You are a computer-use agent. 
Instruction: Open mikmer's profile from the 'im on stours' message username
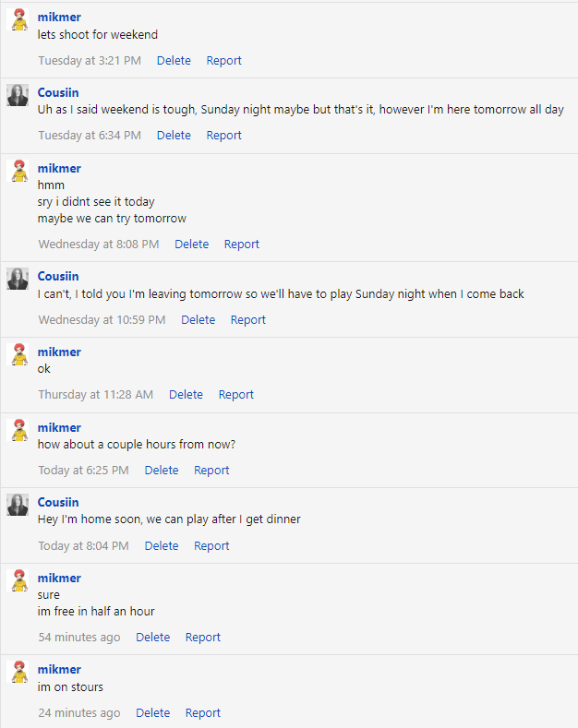59,670
